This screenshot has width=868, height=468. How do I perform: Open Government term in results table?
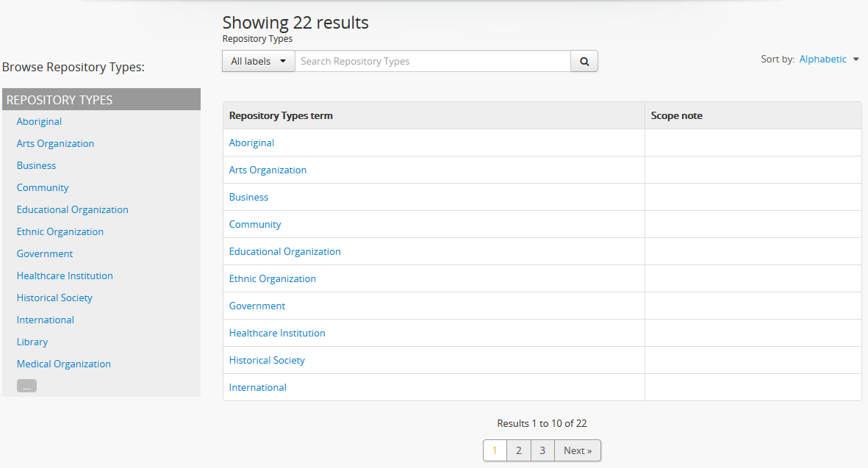(x=257, y=306)
